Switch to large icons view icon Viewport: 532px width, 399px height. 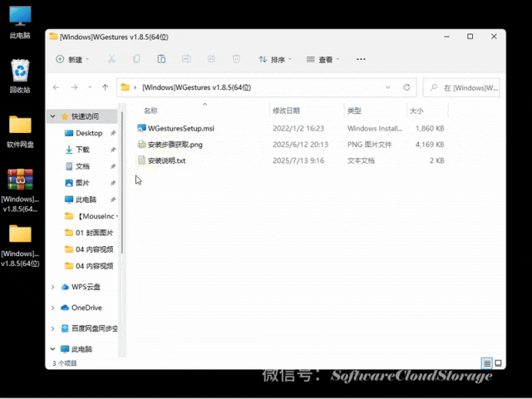[x=498, y=363]
